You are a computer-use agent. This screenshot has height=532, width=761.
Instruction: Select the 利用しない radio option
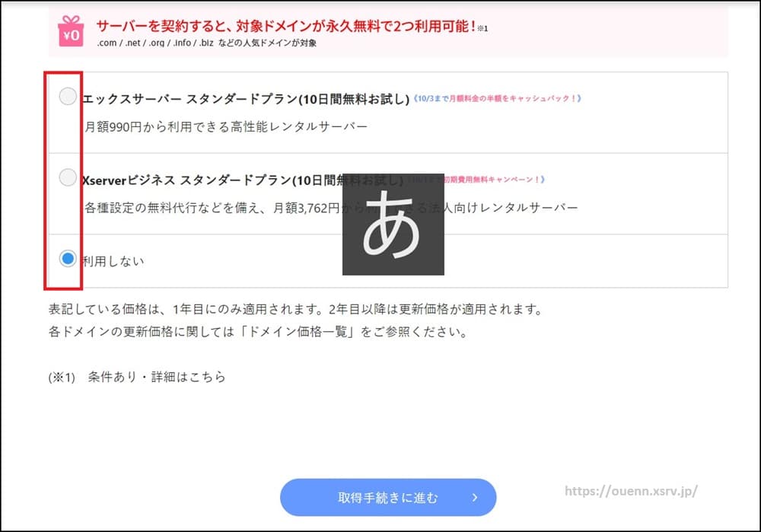coord(68,259)
